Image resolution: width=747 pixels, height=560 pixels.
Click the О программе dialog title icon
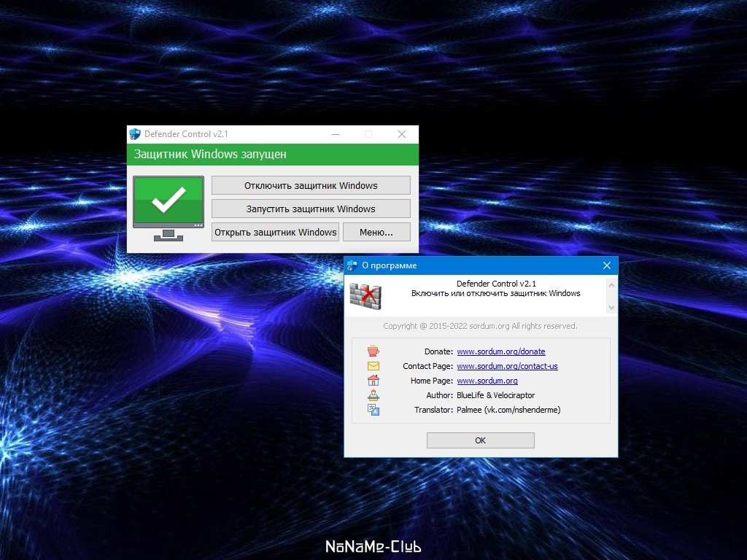[352, 265]
